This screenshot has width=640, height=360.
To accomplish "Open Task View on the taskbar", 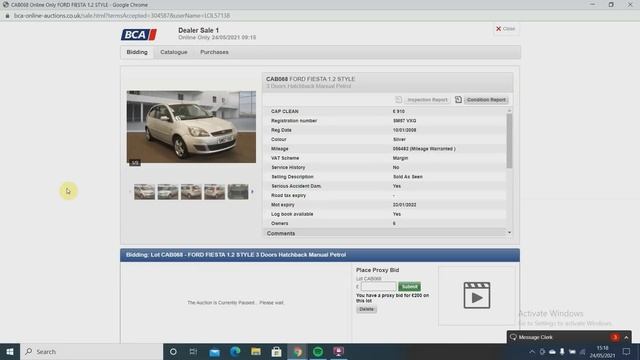I will (x=193, y=351).
